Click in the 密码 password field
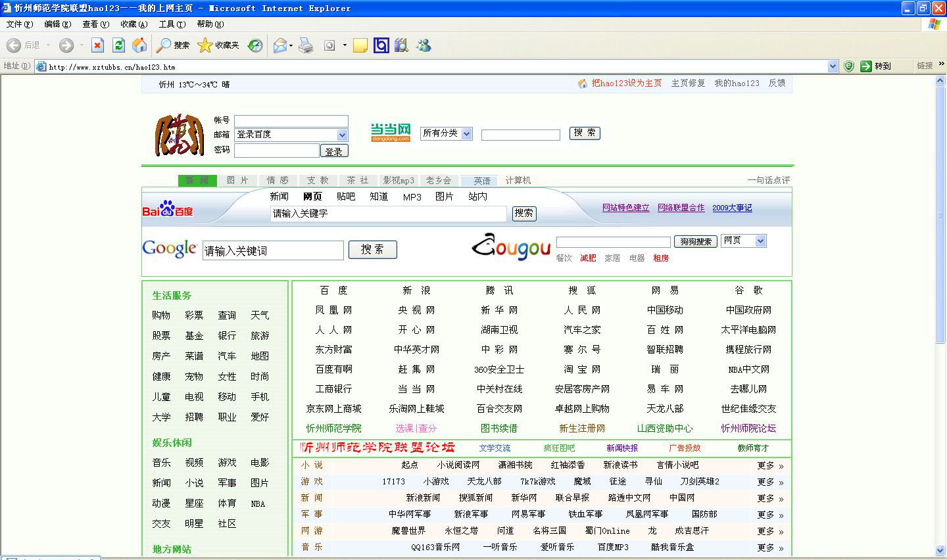 (x=277, y=151)
